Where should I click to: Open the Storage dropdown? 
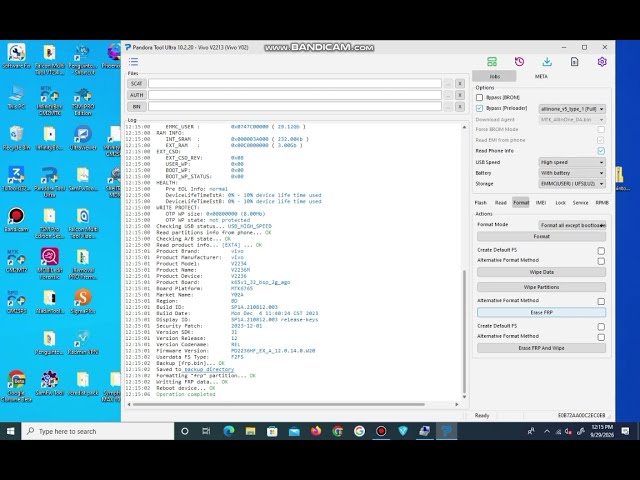pos(572,184)
